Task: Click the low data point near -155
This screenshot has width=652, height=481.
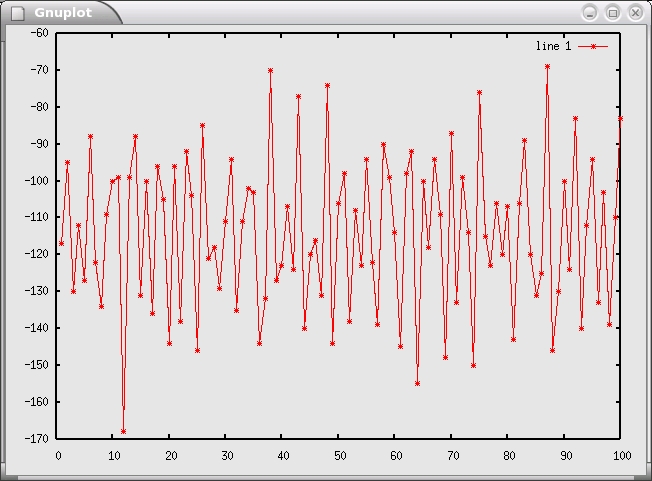Action: pos(417,383)
